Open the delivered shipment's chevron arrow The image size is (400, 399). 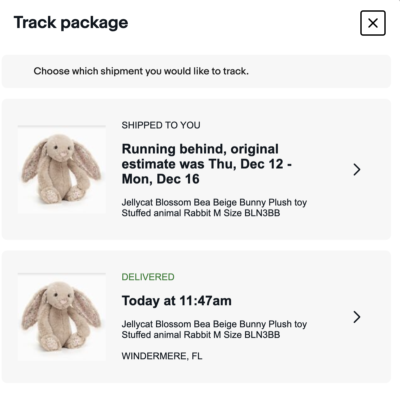pyautogui.click(x=357, y=317)
